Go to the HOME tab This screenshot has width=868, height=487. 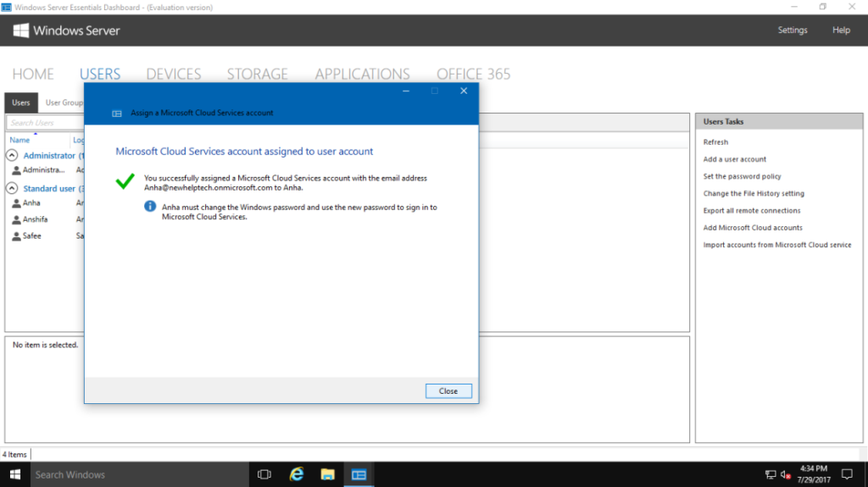pyautogui.click(x=33, y=75)
